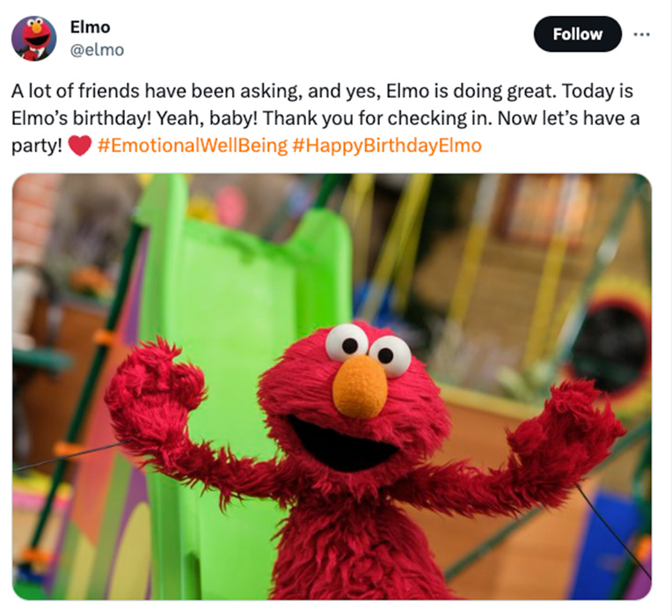672x616 pixels.
Task: Click Elmo's left eye in the photo
Action: (x=347, y=343)
